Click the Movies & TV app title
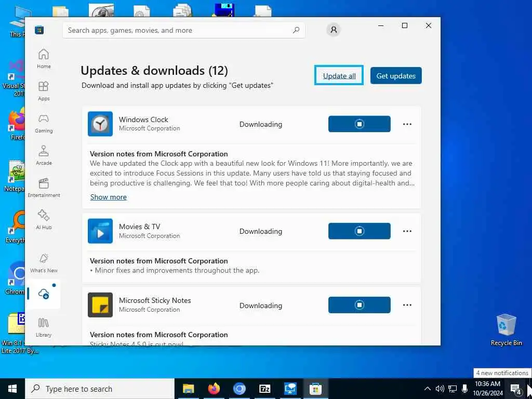This screenshot has height=399, width=532. pyautogui.click(x=139, y=227)
